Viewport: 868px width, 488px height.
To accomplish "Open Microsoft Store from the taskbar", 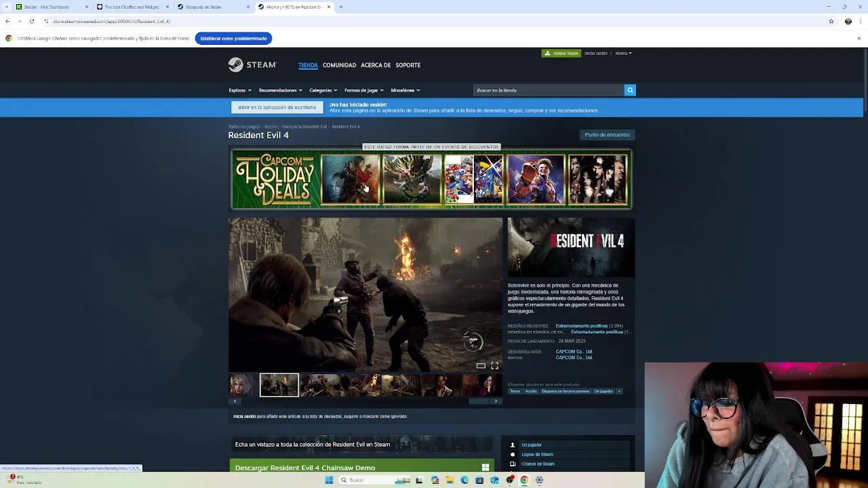I will coord(479,480).
